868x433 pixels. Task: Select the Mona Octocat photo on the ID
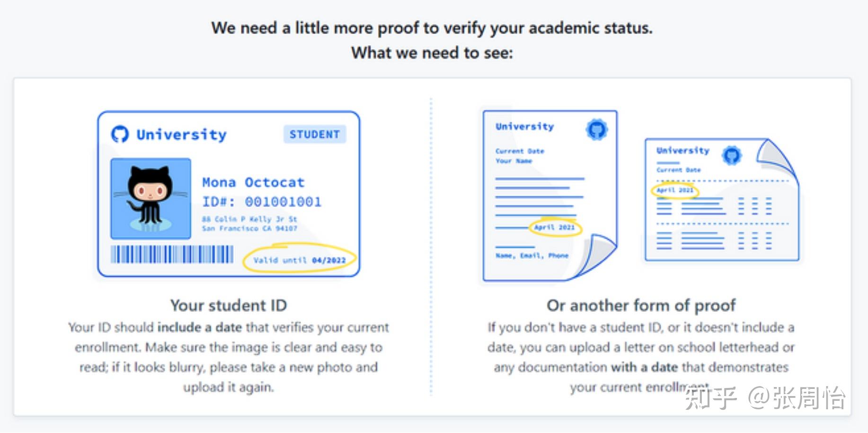[151, 198]
